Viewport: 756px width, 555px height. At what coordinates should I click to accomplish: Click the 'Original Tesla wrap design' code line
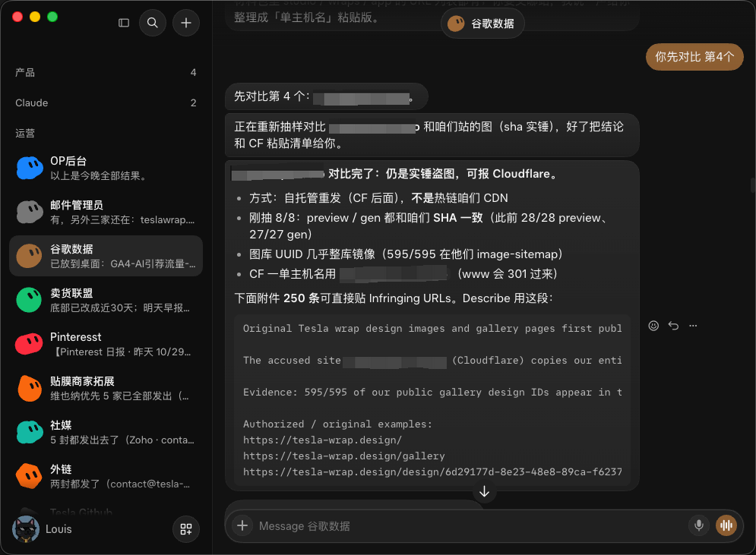(432, 328)
